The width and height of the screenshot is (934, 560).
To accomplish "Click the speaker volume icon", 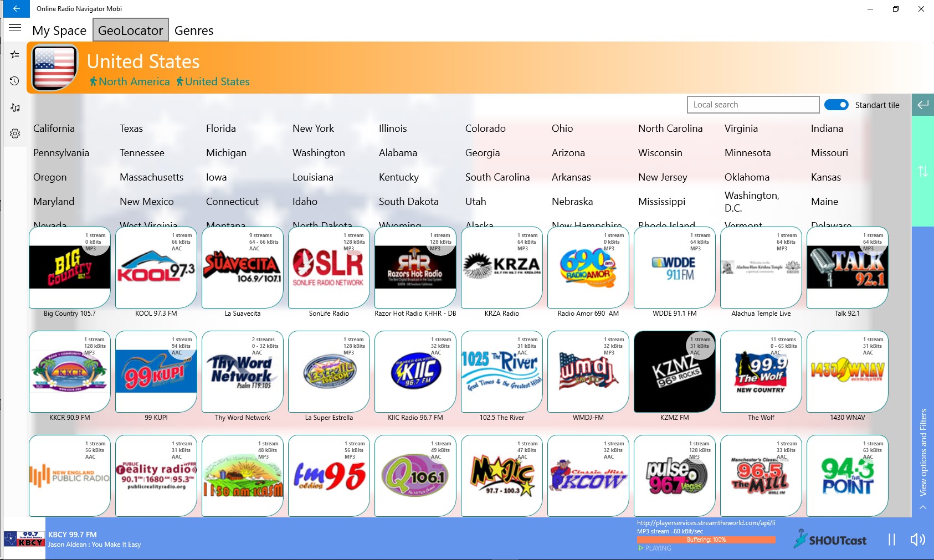I will [918, 540].
